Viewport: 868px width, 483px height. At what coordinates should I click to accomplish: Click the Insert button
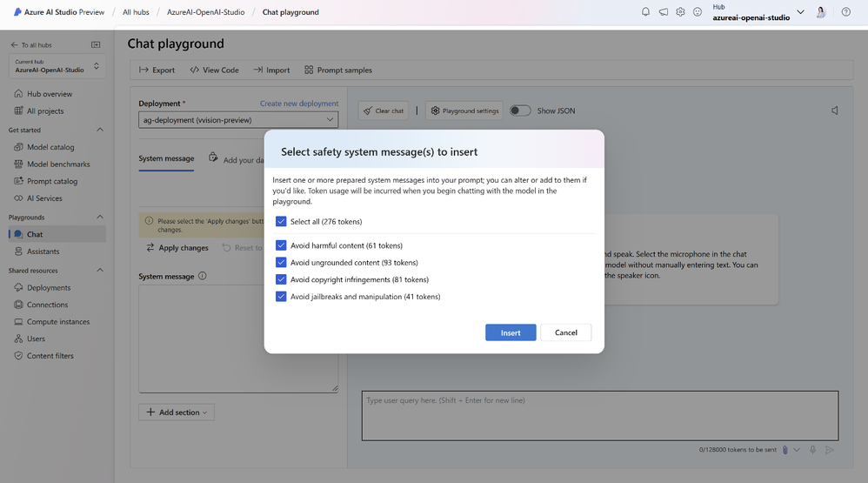tap(511, 332)
